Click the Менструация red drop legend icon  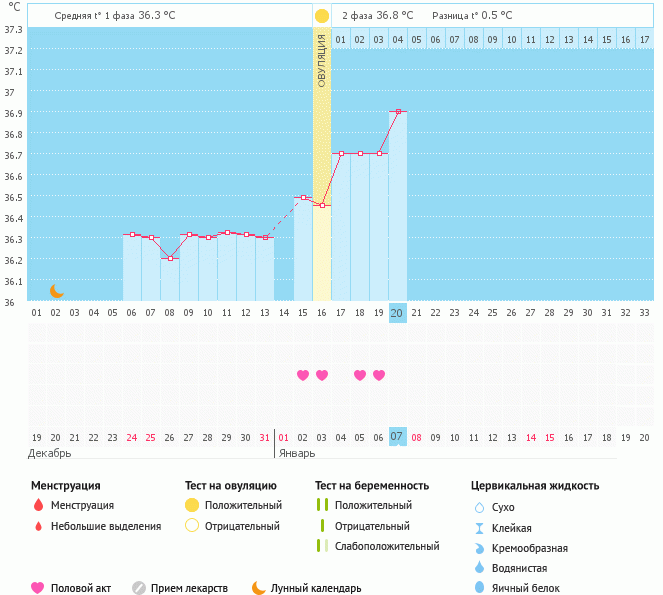[39, 506]
